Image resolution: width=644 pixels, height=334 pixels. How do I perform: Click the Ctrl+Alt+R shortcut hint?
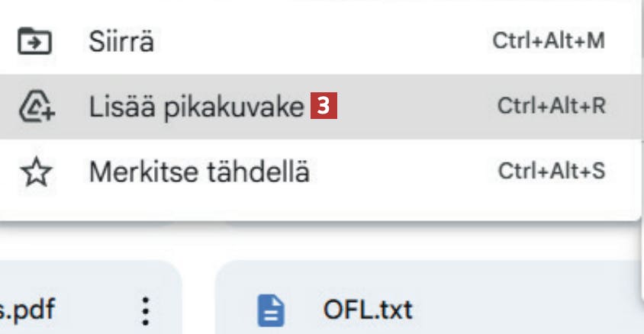[551, 106]
